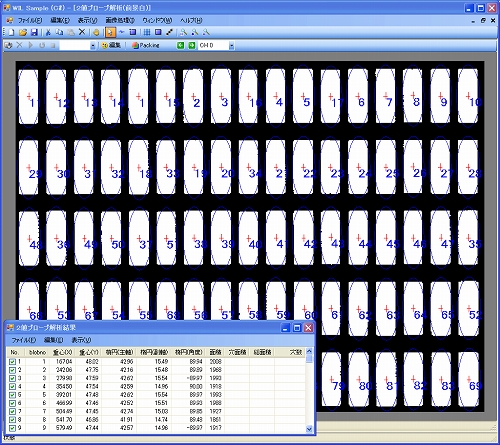Choose the diagonal line tool icon
Image resolution: width=500 pixels, height=445 pixels.
[x=170, y=32]
